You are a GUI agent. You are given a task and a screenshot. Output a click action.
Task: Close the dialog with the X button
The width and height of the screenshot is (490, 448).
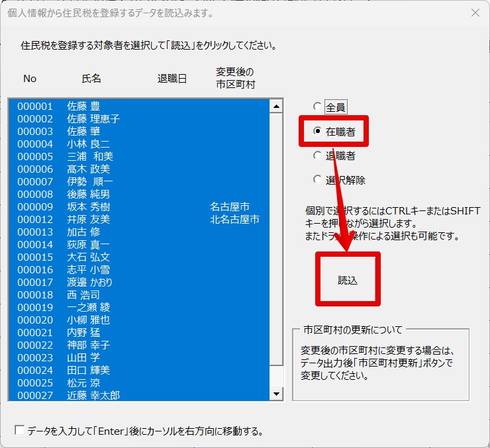475,13
